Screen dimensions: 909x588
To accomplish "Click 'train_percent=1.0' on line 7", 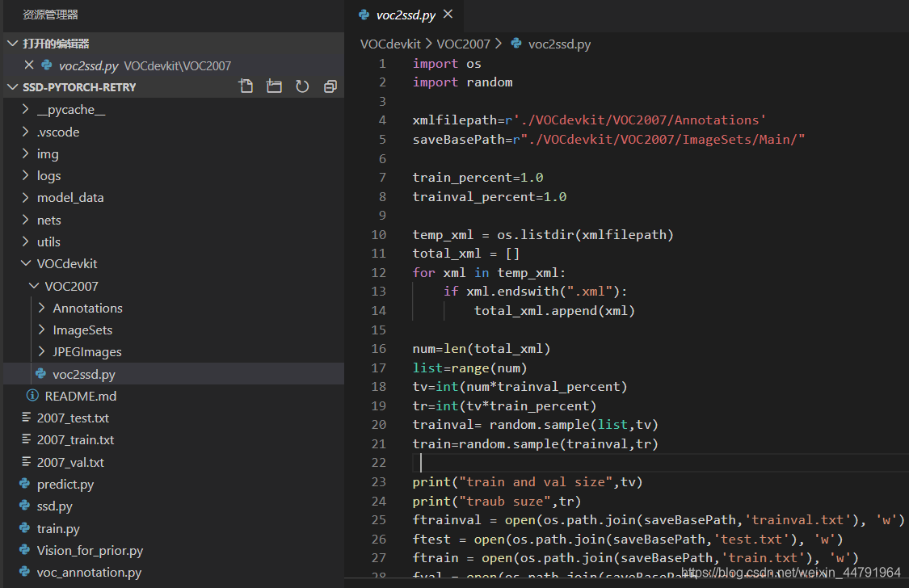I will [478, 177].
